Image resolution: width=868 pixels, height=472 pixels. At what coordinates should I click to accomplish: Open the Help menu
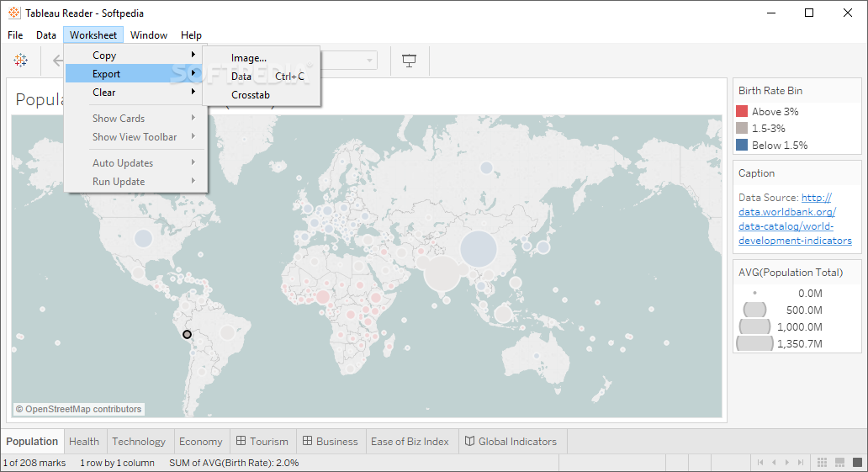191,34
